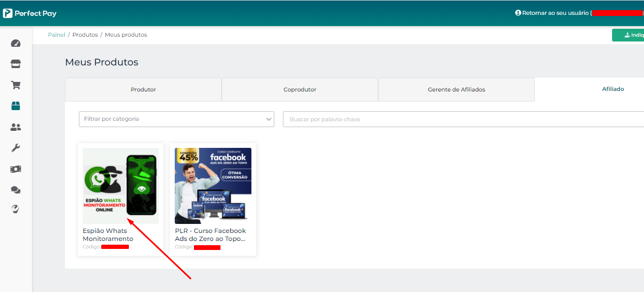Click Retornar ao seu usuário link

point(555,13)
